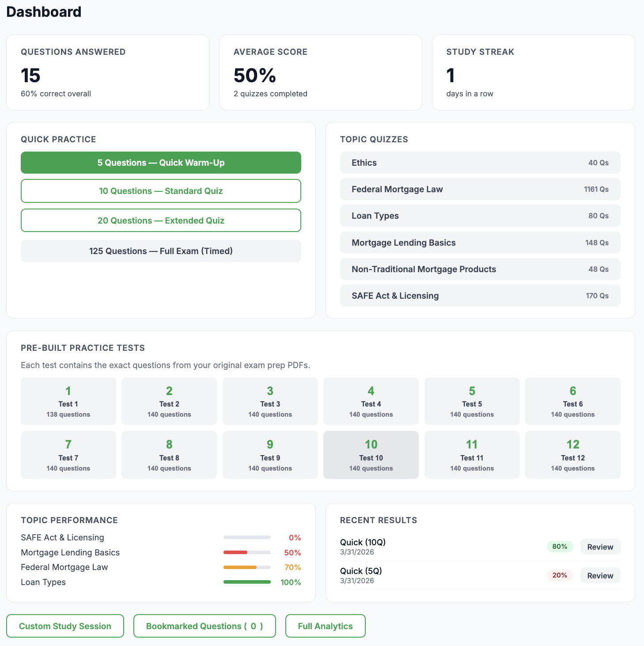Open a Custom Study Session
The height and width of the screenshot is (646, 644).
[x=65, y=626]
